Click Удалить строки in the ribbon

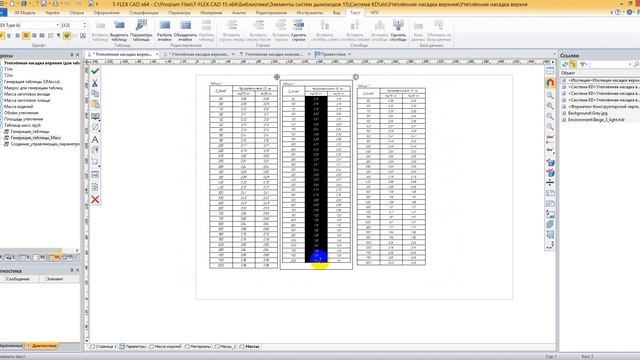[298, 31]
